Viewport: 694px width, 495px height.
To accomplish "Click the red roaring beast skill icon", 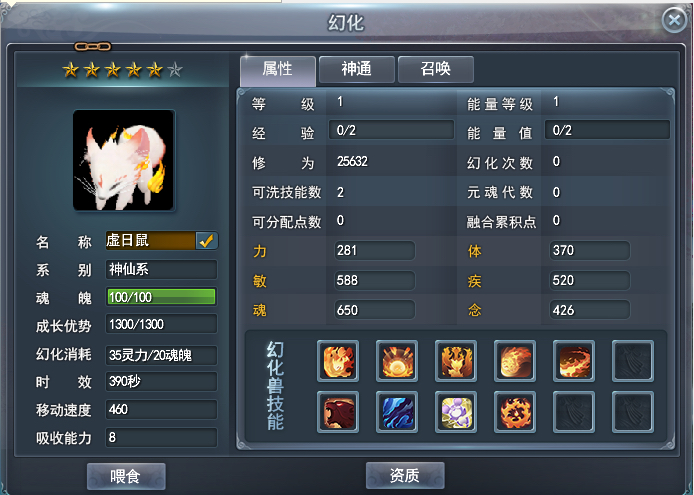I will pyautogui.click(x=338, y=412).
